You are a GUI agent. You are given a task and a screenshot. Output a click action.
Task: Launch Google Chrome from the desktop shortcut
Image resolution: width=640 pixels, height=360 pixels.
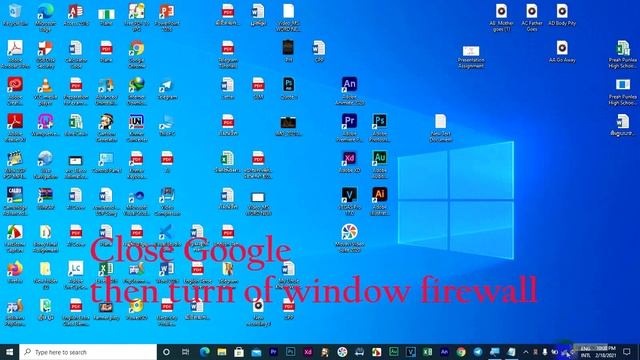point(136,55)
